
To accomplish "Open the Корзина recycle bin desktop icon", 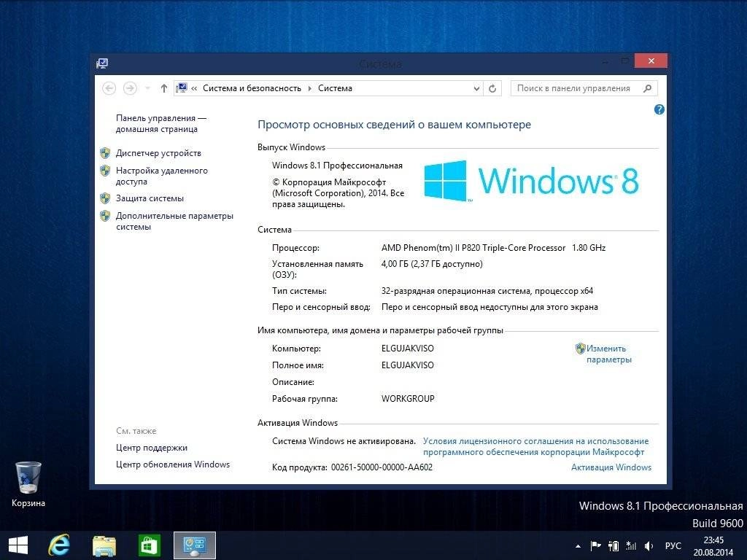I will [x=28, y=484].
